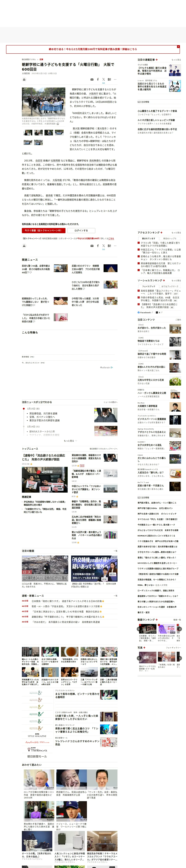Select 昨日のトップ5 ranking tab

coord(170,238)
